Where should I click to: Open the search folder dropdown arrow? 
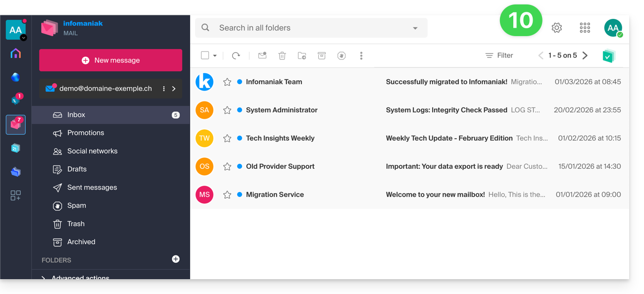(x=415, y=28)
